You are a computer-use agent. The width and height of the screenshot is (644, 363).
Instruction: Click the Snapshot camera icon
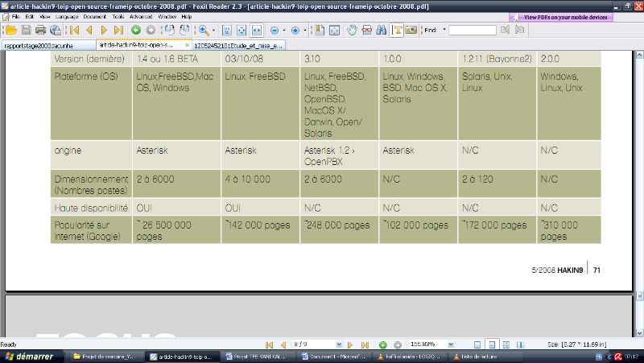coord(411,30)
